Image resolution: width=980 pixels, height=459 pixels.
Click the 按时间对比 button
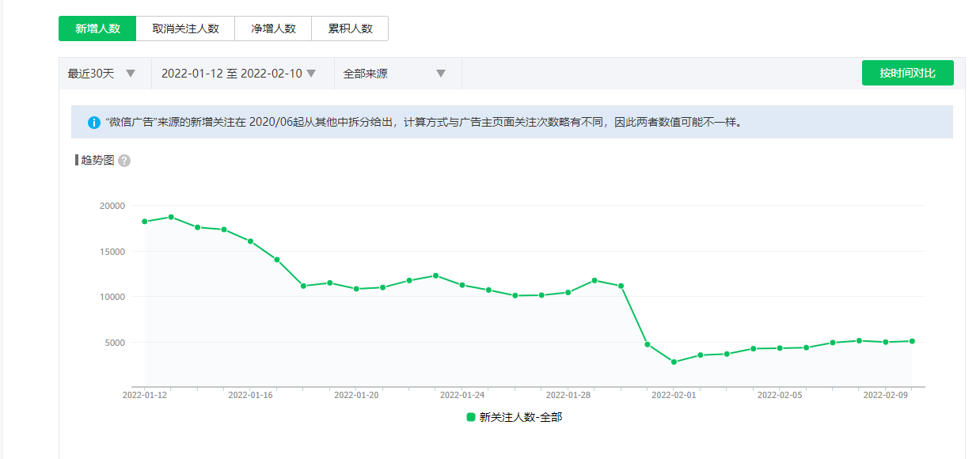tap(907, 73)
